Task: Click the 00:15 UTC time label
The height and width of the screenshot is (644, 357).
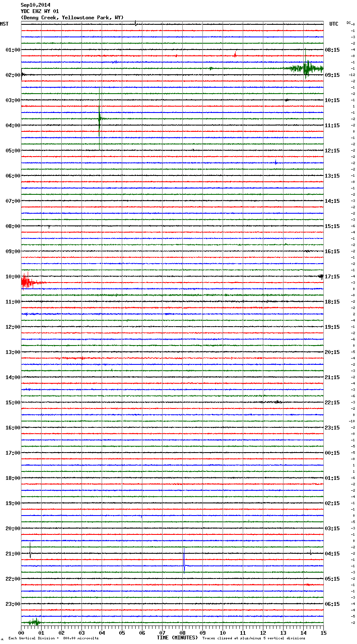Action: (332, 453)
